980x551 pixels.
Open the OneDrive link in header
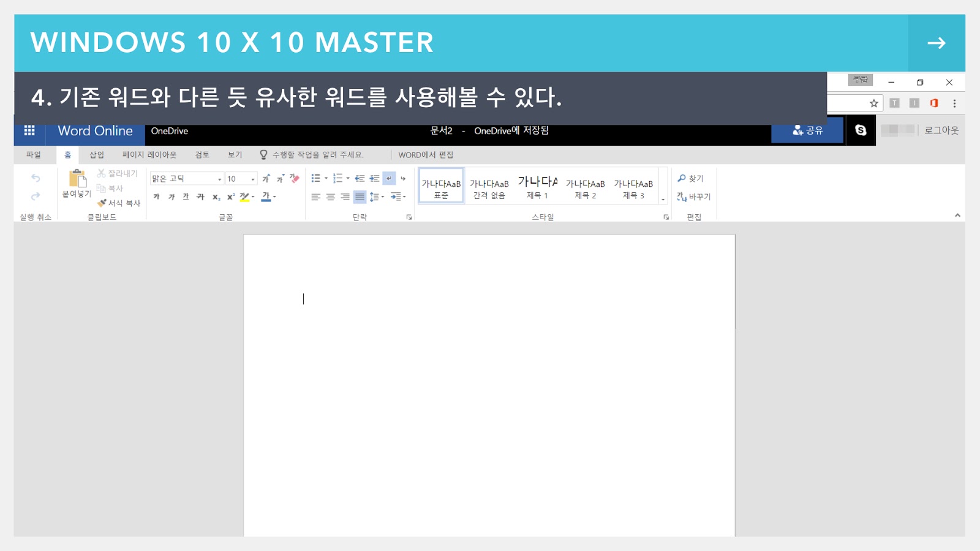[170, 131]
